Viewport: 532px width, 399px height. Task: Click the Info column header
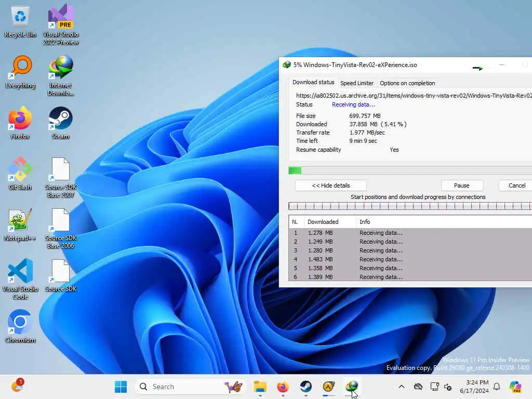pos(444,222)
